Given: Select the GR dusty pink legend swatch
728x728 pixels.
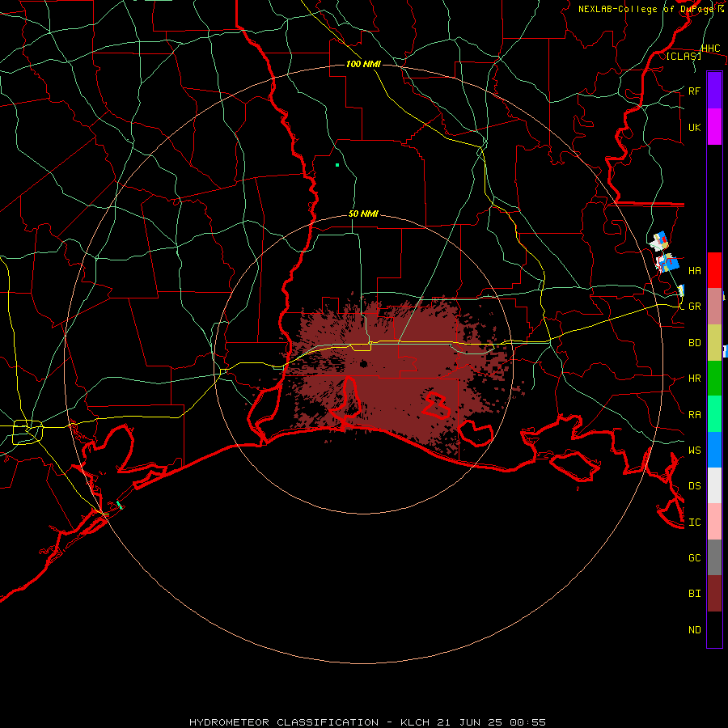Looking at the screenshot, I should tap(714, 307).
